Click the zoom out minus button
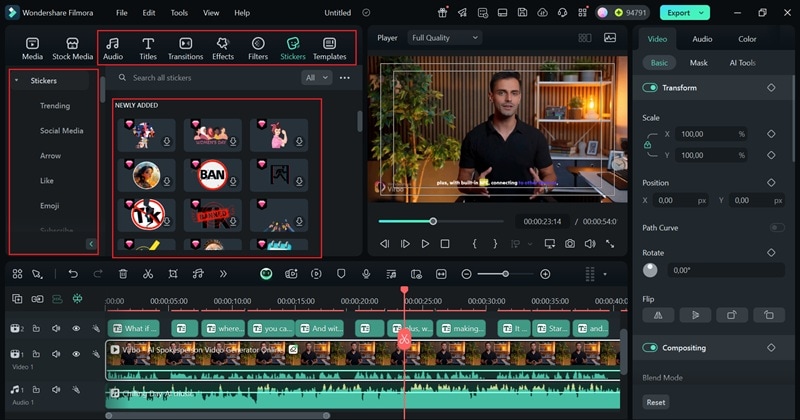This screenshot has width=800, height=420. [466, 274]
